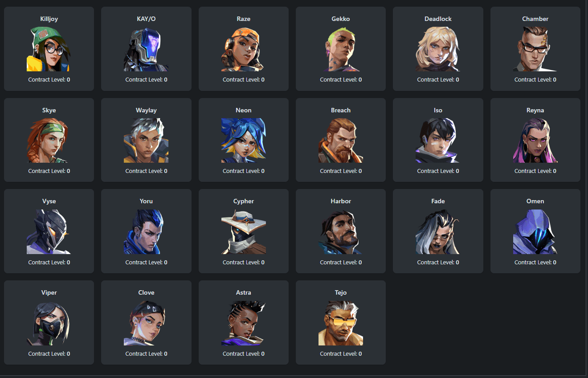This screenshot has height=378, width=588.
Task: Click Tejo's portrait image
Action: pos(341,323)
